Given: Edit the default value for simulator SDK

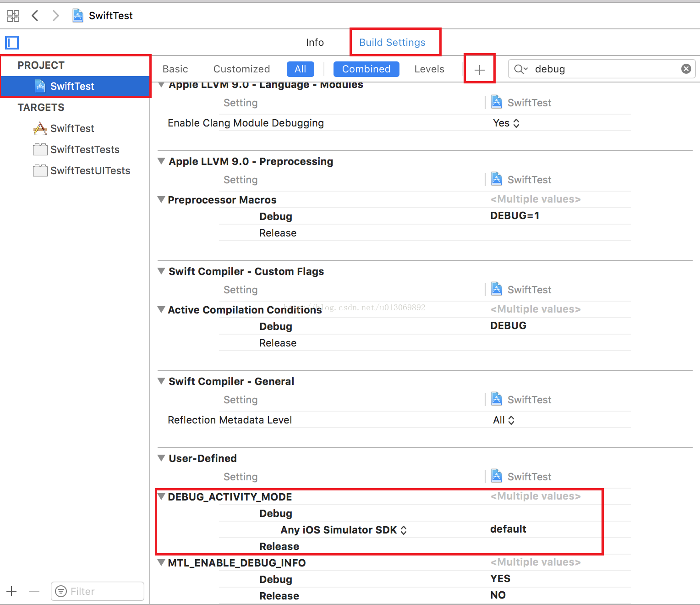Looking at the screenshot, I should coord(508,529).
